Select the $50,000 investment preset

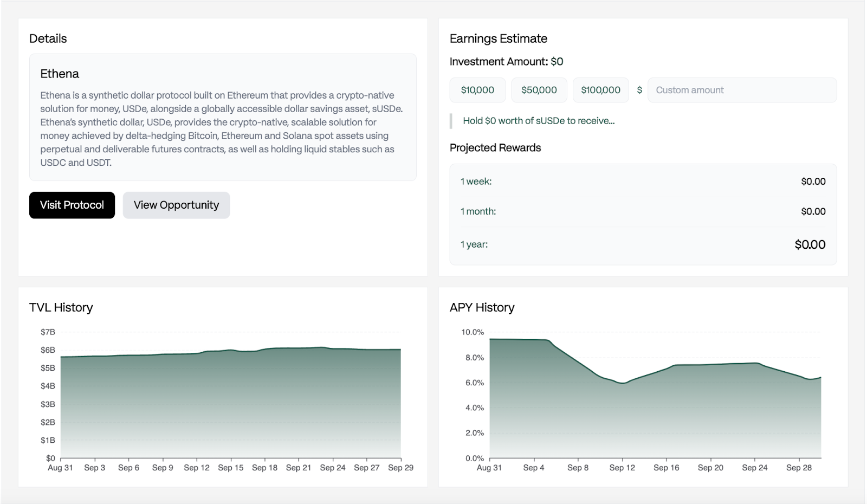(539, 90)
